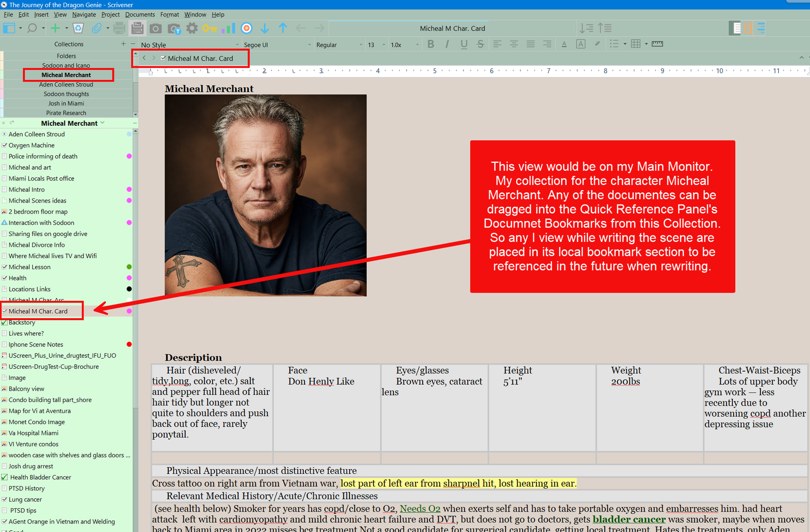Click the bladder cancer link
This screenshot has width=810, height=532.
point(629,520)
